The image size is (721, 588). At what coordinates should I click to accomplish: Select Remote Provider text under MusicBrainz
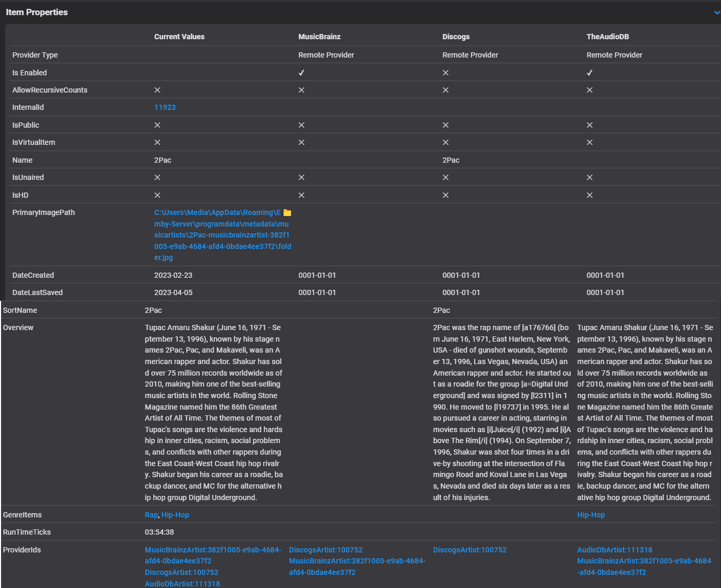point(326,55)
